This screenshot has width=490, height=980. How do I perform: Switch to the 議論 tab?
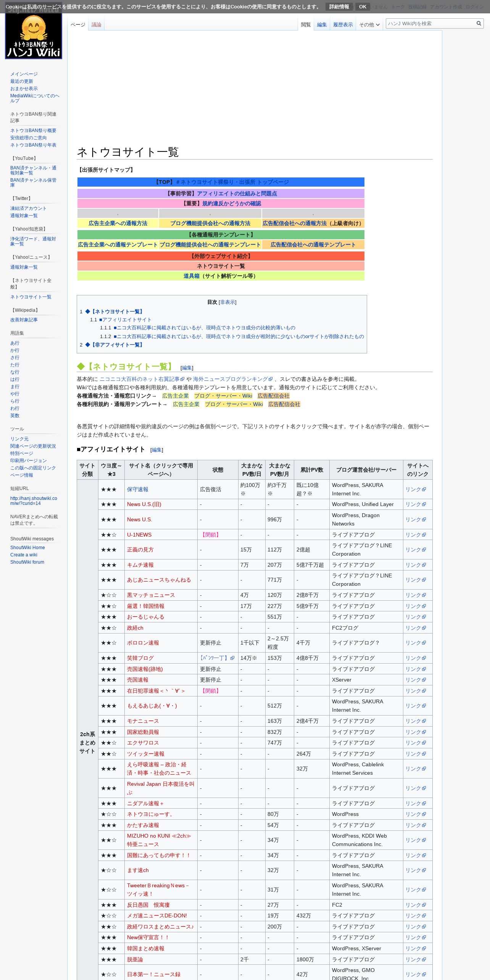pyautogui.click(x=96, y=25)
